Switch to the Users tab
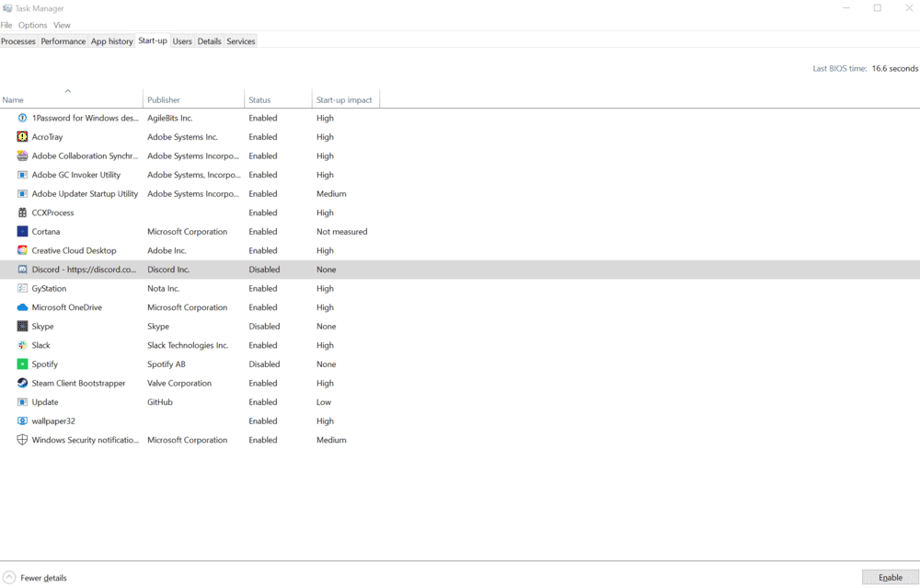Viewport: 920px width, 588px height. point(182,41)
